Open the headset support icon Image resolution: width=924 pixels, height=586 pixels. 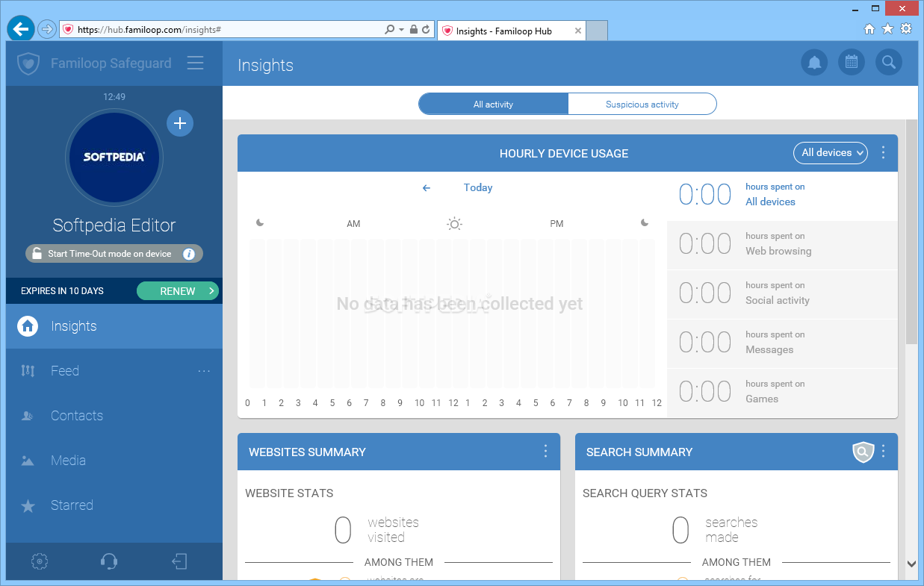pyautogui.click(x=109, y=561)
